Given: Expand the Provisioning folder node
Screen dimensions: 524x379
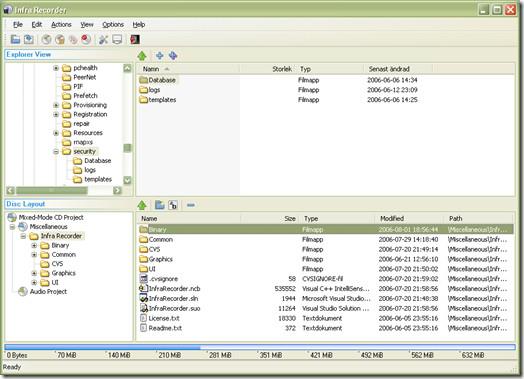Looking at the screenshot, I should (56, 105).
